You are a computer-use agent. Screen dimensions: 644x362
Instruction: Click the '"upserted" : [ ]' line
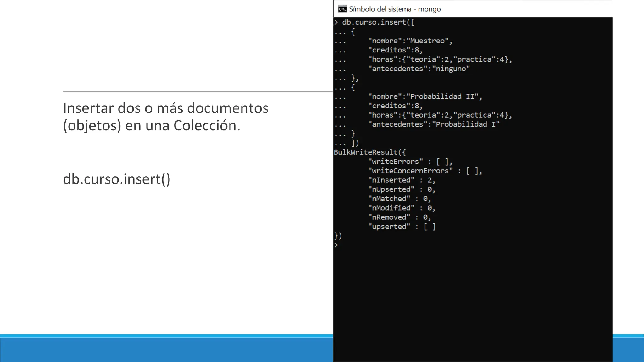(402, 227)
